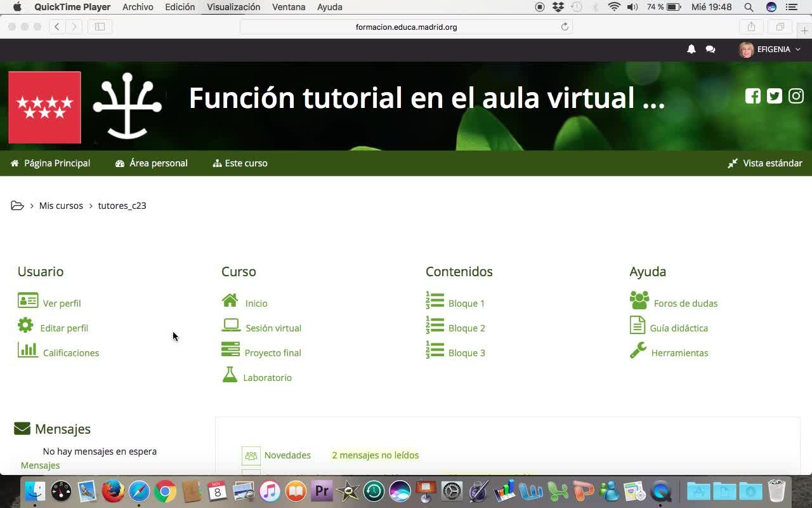This screenshot has height=508, width=812.
Task: Expand the EFIGENIA user menu
Action: tap(778, 50)
